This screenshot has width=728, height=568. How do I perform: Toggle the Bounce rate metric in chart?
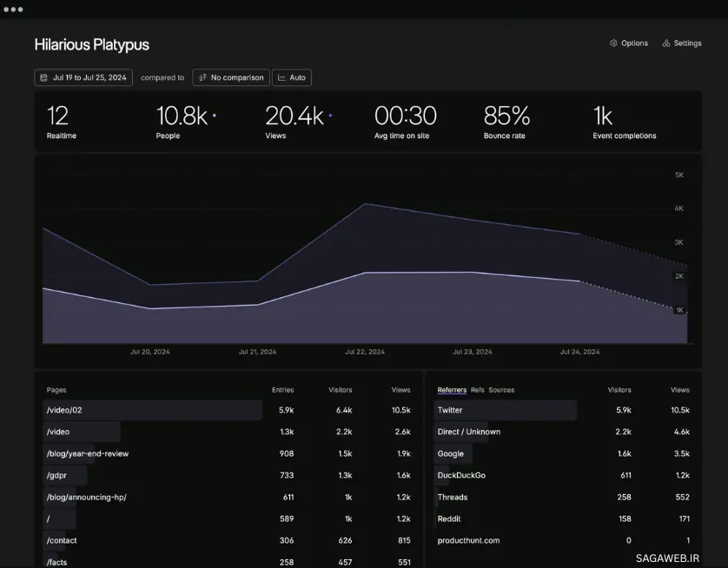(x=506, y=122)
